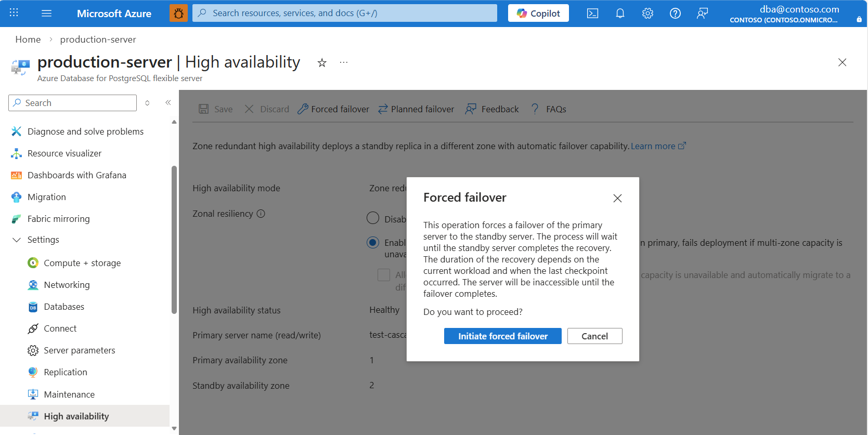The height and width of the screenshot is (435, 868).
Task: Open the Azure portal menu hamburger
Action: (x=46, y=14)
